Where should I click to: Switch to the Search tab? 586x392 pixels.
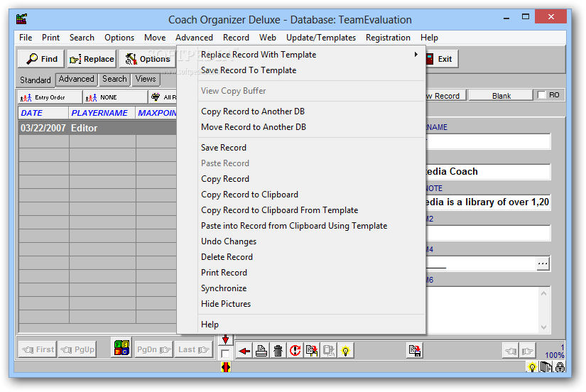115,79
